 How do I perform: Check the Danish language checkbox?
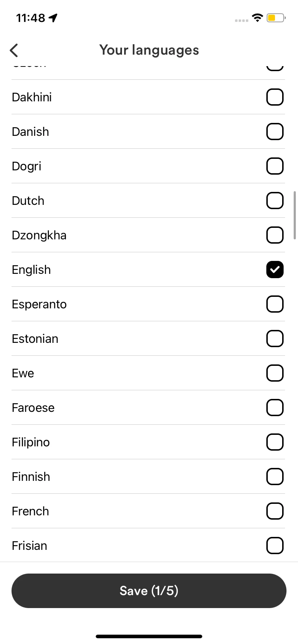click(x=275, y=132)
